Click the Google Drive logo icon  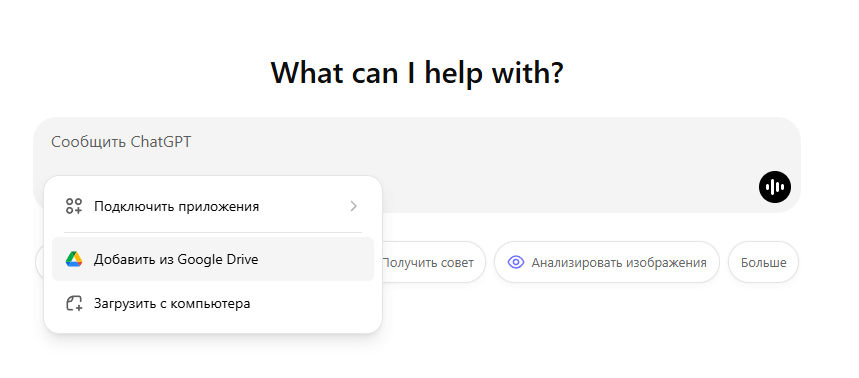coord(74,259)
